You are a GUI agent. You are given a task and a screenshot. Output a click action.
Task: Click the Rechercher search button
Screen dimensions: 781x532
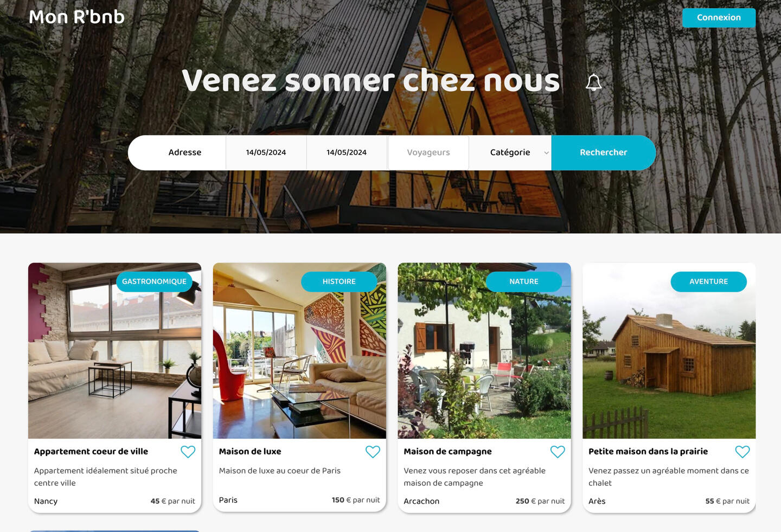[603, 152]
